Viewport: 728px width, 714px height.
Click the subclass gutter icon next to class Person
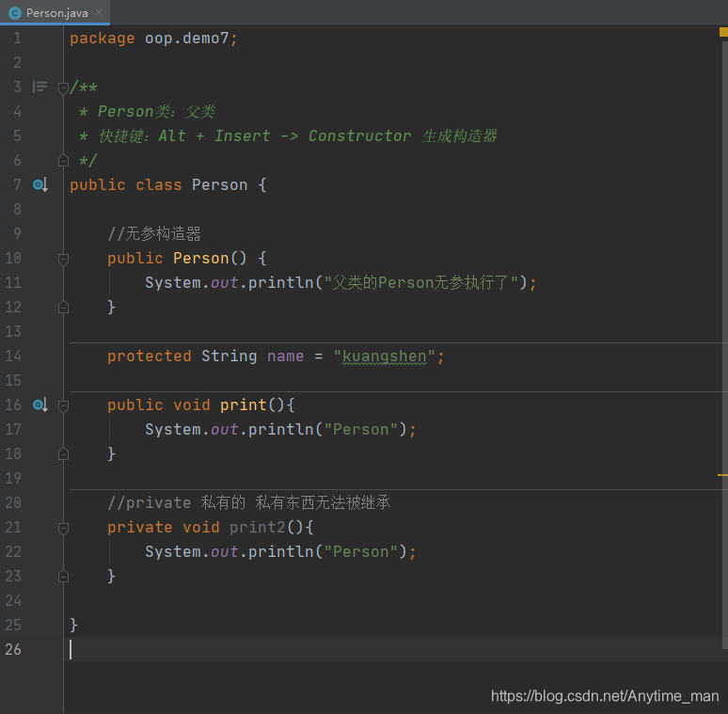tap(40, 184)
